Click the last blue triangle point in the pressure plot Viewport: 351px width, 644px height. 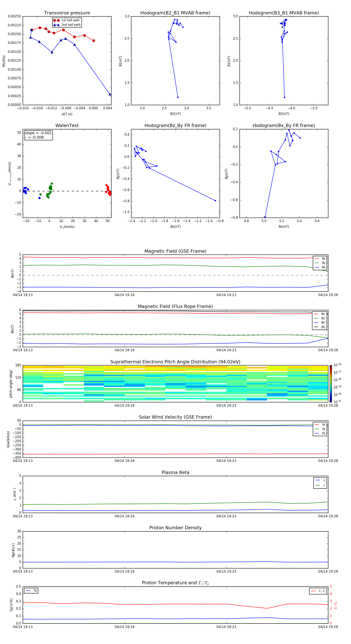(110, 94)
